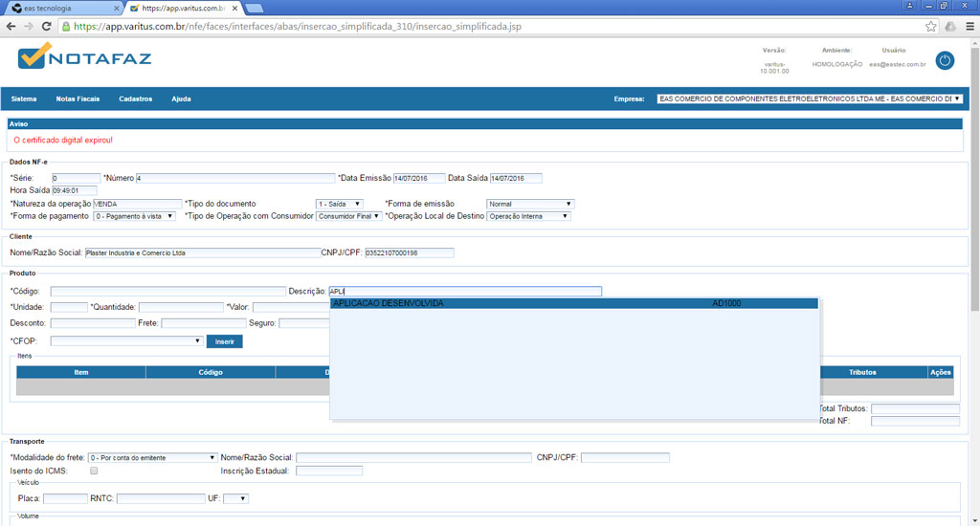Enable the Isento do ICMS checkbox

[94, 471]
